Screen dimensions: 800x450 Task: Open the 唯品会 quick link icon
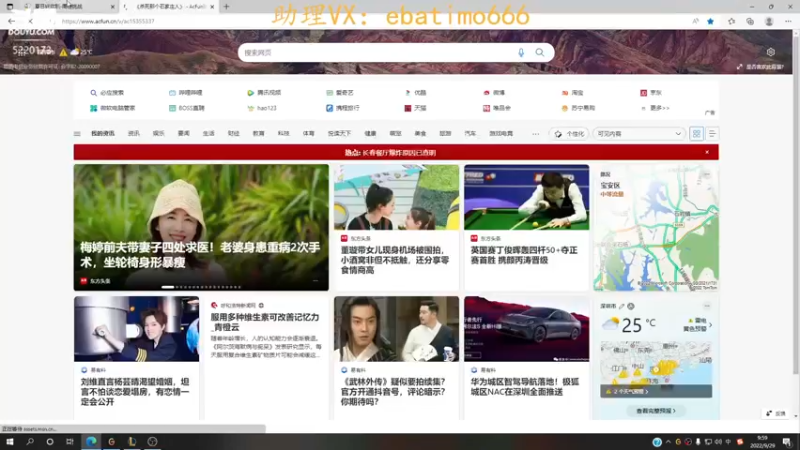[486, 108]
